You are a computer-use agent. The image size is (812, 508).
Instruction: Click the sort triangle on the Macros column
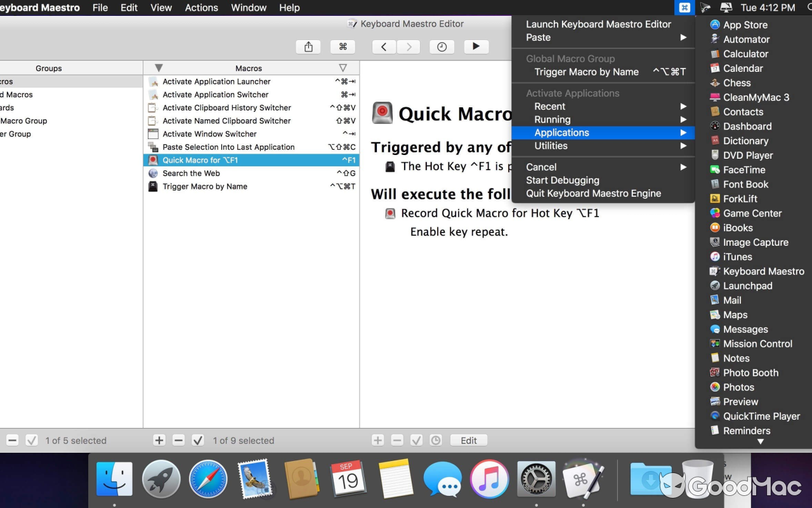point(343,67)
